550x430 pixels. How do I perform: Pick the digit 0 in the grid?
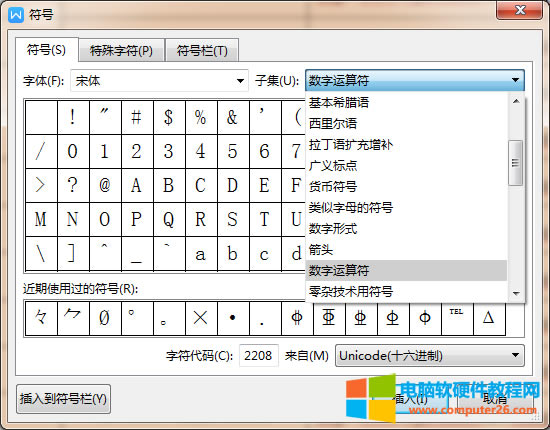click(73, 152)
